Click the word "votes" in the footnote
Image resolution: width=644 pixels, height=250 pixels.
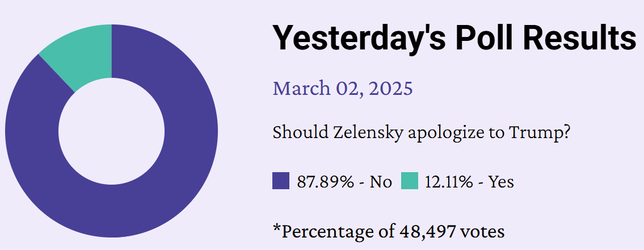coord(482,232)
